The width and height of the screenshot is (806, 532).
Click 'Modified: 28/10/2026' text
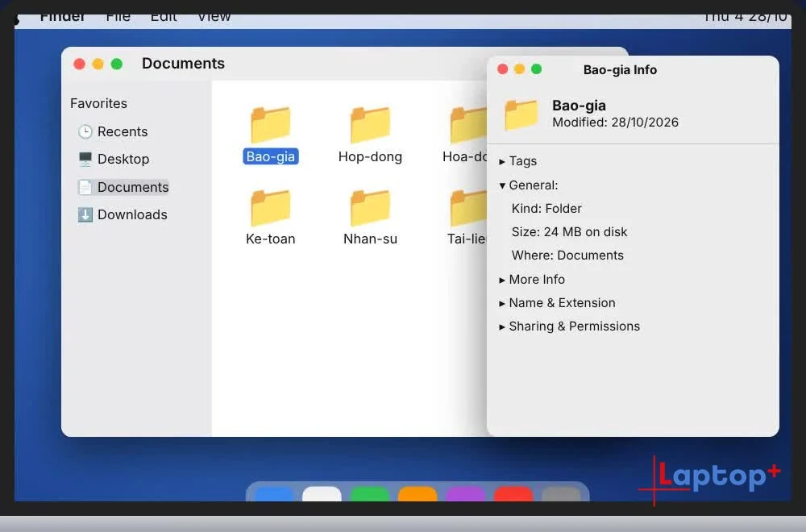click(615, 123)
